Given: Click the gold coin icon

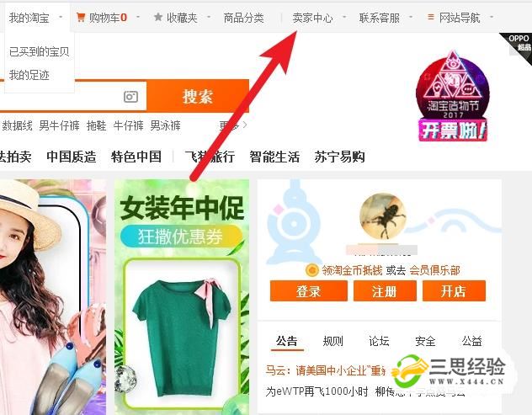Looking at the screenshot, I should click(x=312, y=270).
